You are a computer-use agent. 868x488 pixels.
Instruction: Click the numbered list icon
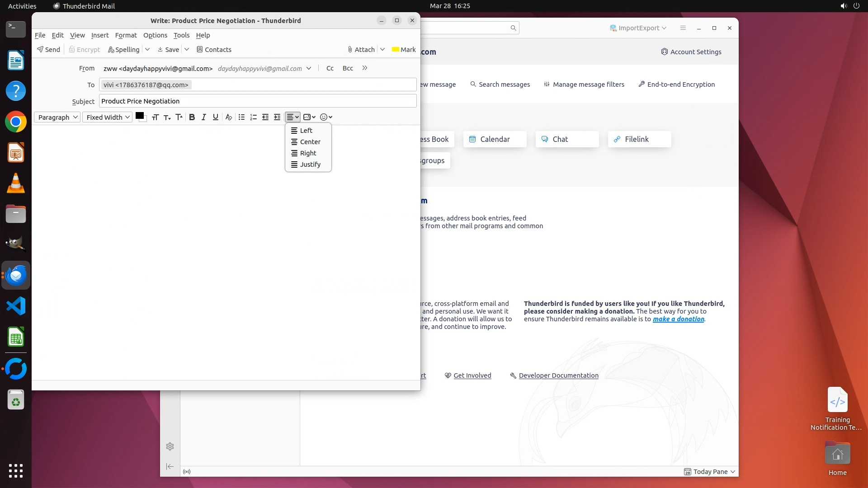(x=253, y=117)
